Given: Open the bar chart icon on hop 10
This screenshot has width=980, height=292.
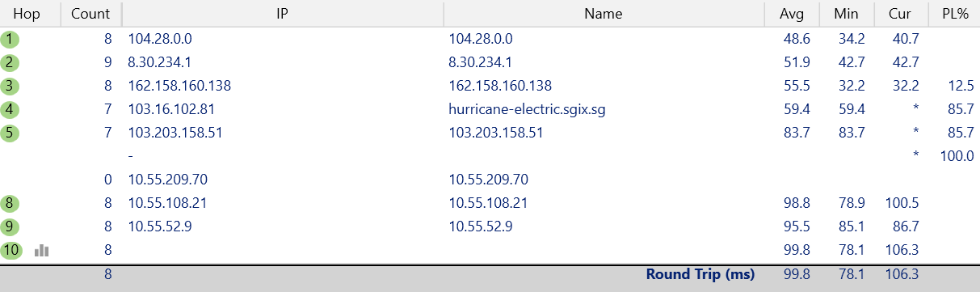Looking at the screenshot, I should [41, 251].
